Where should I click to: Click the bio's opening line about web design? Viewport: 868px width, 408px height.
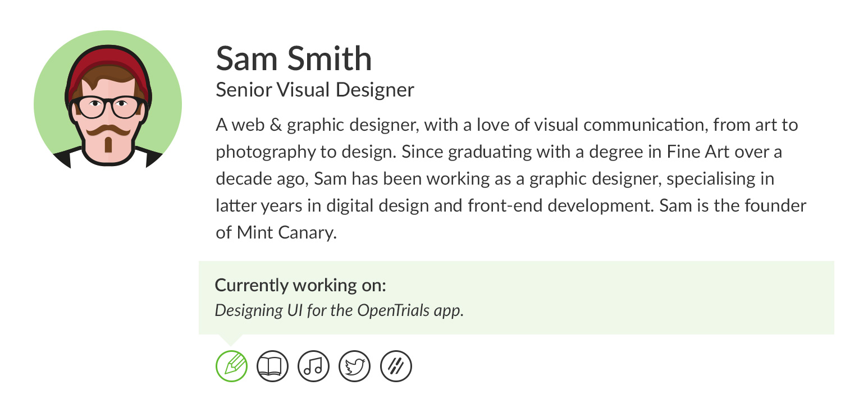coord(507,125)
